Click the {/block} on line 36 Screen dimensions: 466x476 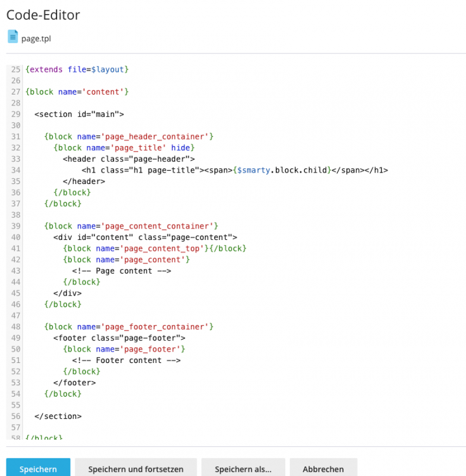pos(72,193)
